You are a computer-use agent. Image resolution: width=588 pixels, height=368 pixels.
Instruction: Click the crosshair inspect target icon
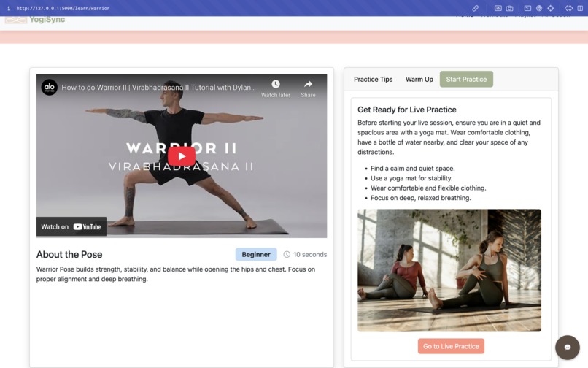(x=551, y=8)
